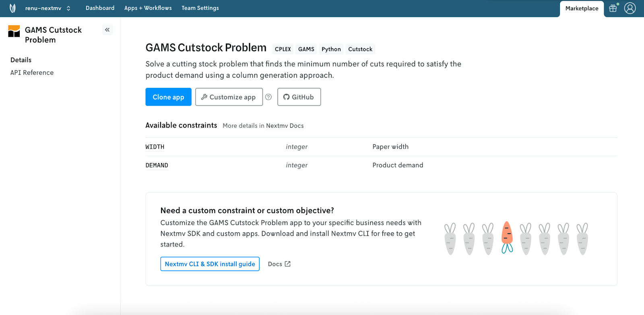
Task: Click the Clone app button
Action: pyautogui.click(x=168, y=97)
